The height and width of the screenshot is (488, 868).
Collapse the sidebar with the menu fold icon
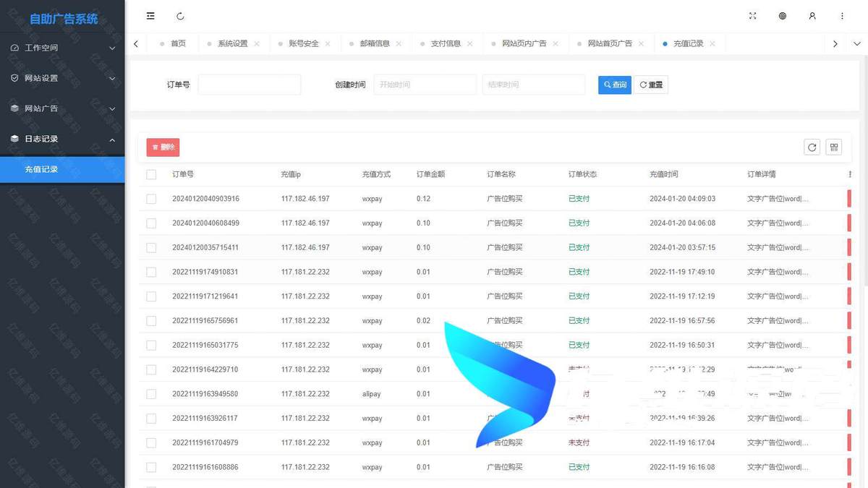click(150, 16)
